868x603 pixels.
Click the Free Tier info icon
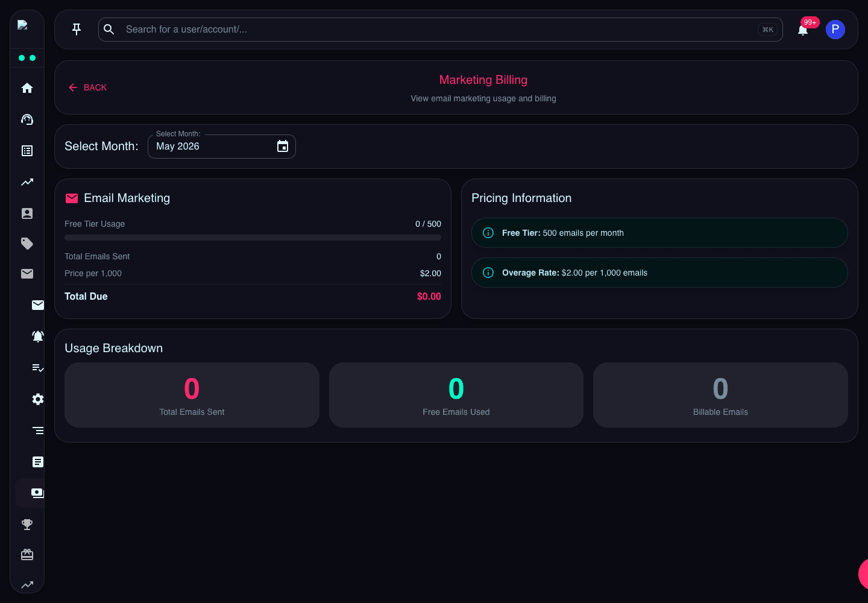489,233
